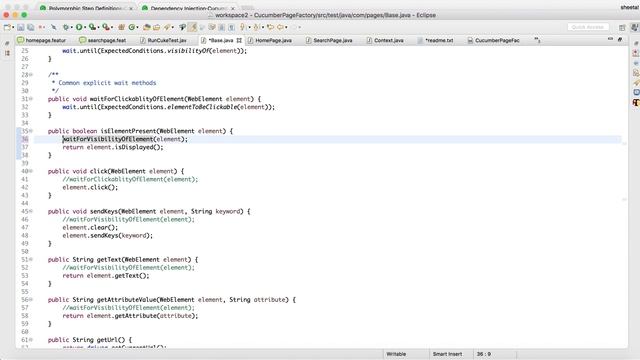
Task: Collapse the waitForClickablityOfElement method at line 31
Action: click(x=31, y=99)
